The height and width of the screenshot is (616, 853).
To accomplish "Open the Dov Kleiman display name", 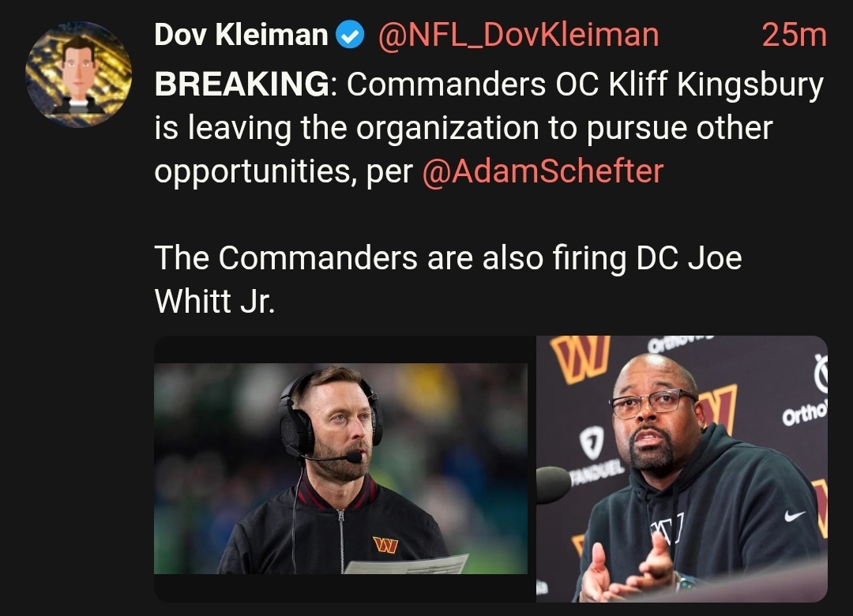I will click(241, 35).
